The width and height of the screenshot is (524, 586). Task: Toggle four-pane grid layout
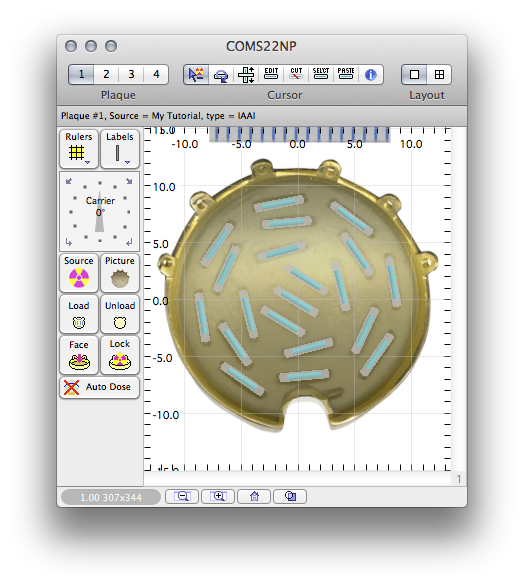[x=439, y=74]
